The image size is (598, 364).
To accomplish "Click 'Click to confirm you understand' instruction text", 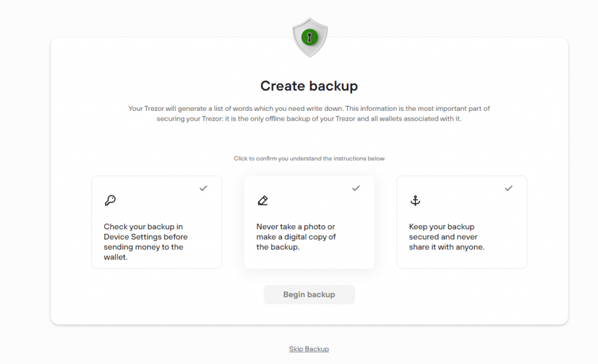I will 309,159.
